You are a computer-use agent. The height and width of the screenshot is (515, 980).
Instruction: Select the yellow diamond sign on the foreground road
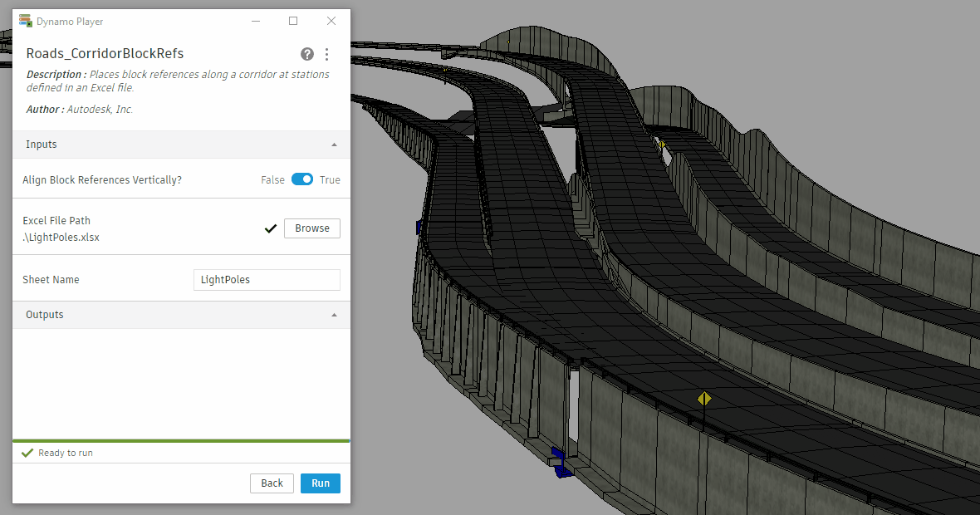coord(704,399)
